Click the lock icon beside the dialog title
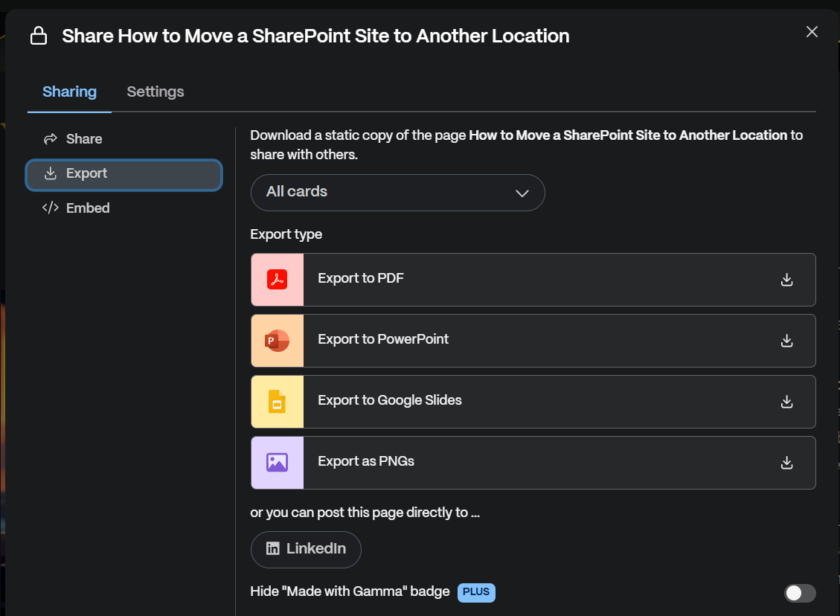 coord(39,36)
